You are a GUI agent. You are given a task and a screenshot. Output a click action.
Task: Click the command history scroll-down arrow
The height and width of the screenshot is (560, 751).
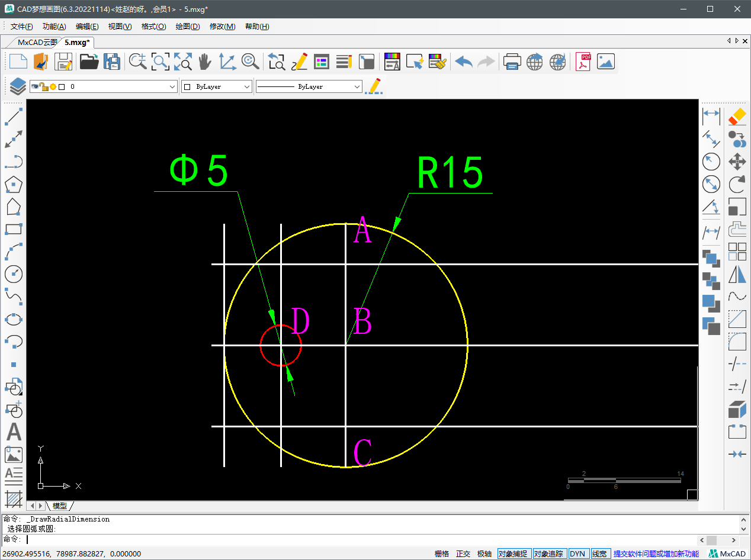(744, 528)
